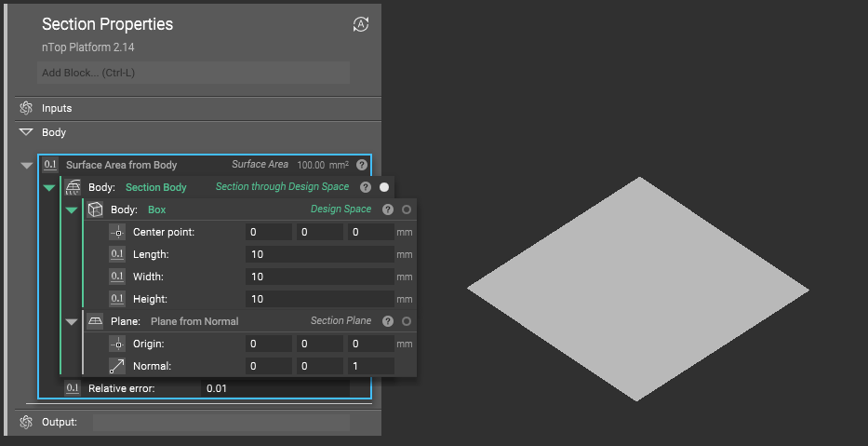Image resolution: width=868 pixels, height=446 pixels.
Task: Open help for Section through Design Space
Action: coord(366,187)
